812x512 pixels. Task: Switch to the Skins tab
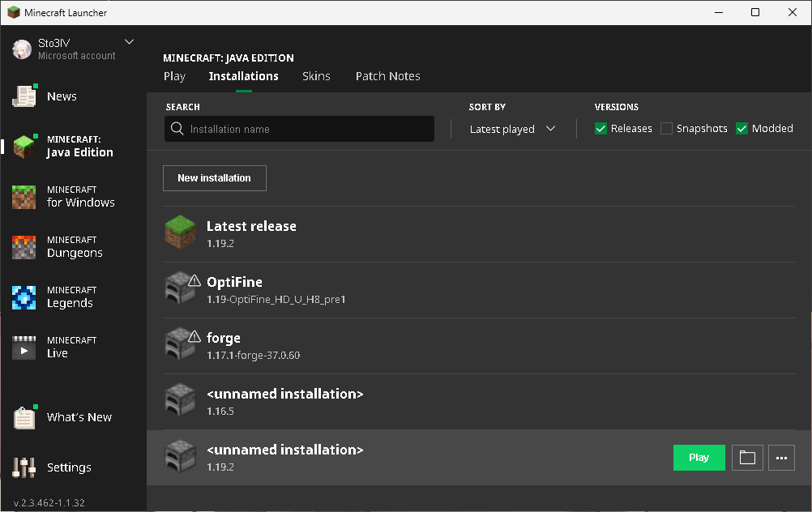(316, 76)
